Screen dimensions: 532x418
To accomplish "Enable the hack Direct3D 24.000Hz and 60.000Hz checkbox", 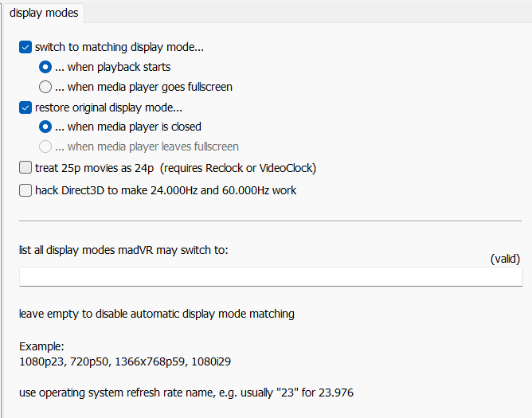I will [25, 190].
